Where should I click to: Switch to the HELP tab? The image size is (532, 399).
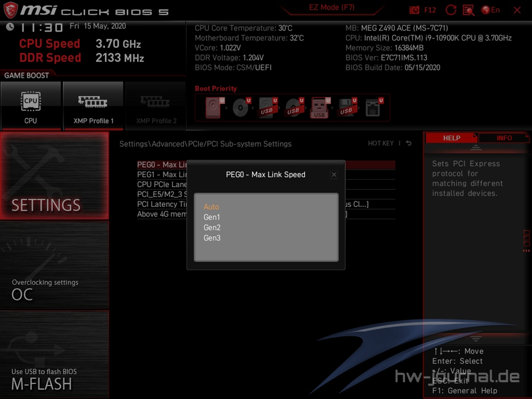[x=451, y=138]
